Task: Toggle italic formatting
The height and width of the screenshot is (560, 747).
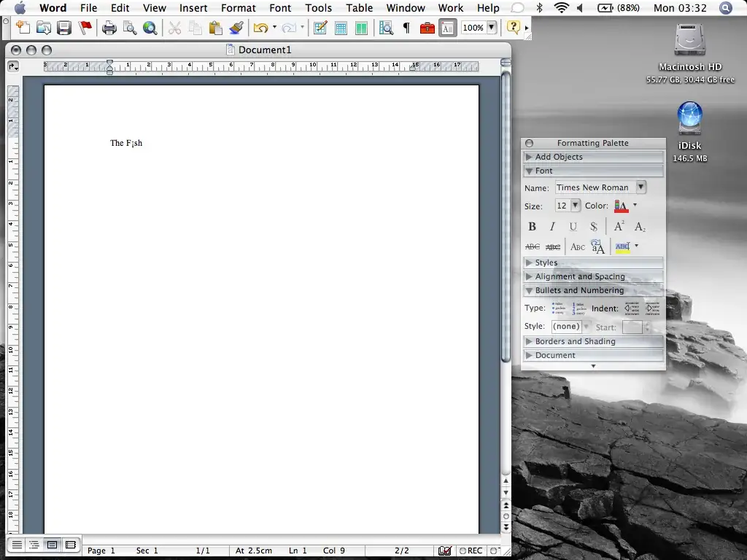Action: (552, 226)
